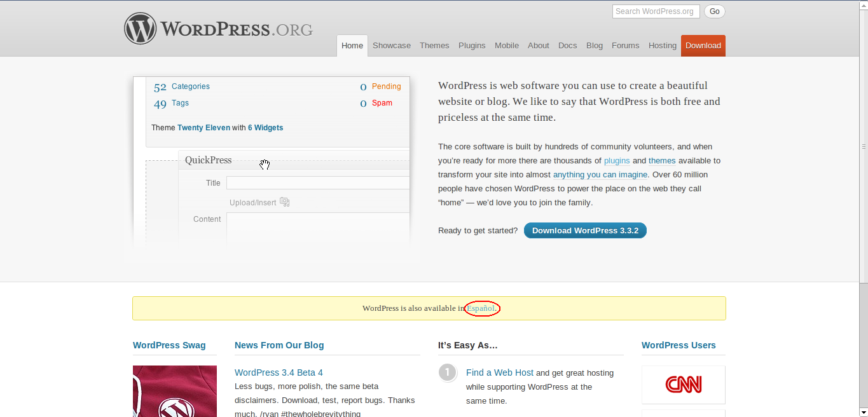Open the WordPress Users heading link
Image resolution: width=868 pixels, height=417 pixels.
pyautogui.click(x=679, y=345)
